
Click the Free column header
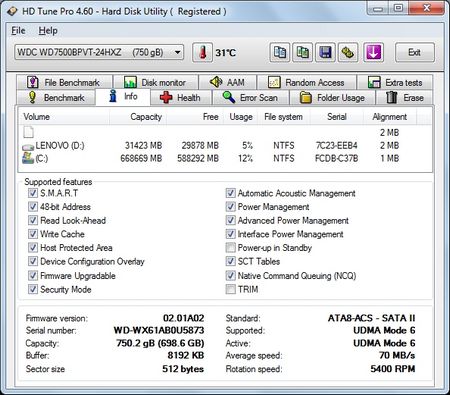195,117
